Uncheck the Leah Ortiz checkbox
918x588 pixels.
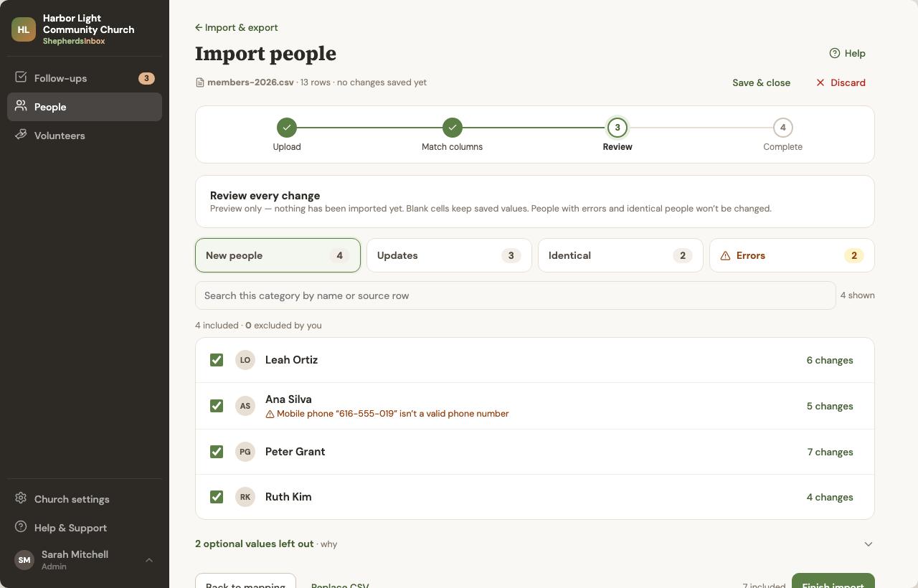217,360
